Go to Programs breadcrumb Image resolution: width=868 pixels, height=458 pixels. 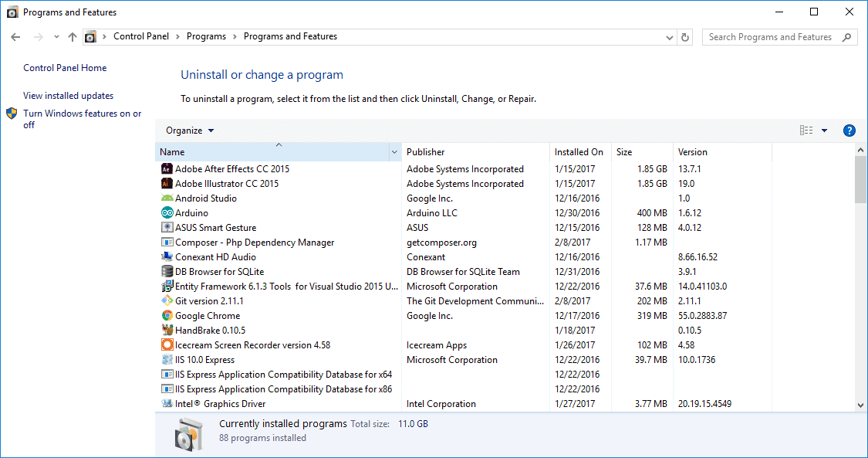(x=206, y=36)
